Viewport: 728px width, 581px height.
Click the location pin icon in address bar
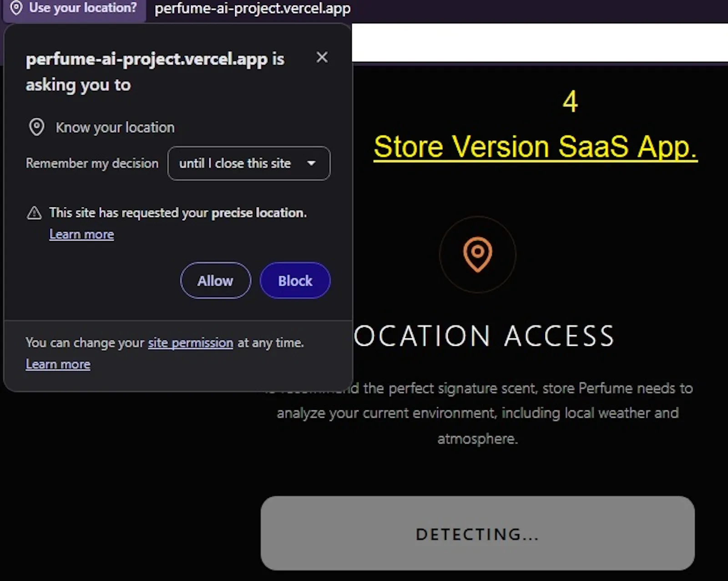(16, 8)
